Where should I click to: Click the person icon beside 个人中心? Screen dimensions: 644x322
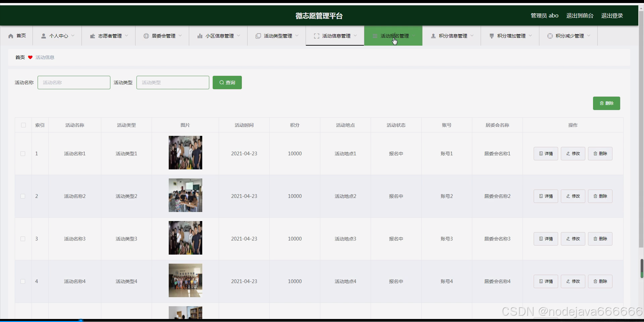pyautogui.click(x=44, y=36)
